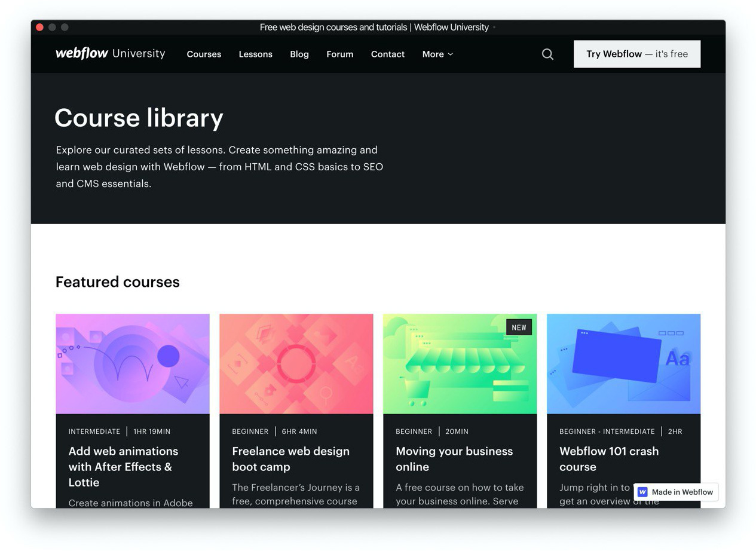Click the 20MIN duration text
Image resolution: width=756 pixels, height=551 pixels.
coord(457,431)
